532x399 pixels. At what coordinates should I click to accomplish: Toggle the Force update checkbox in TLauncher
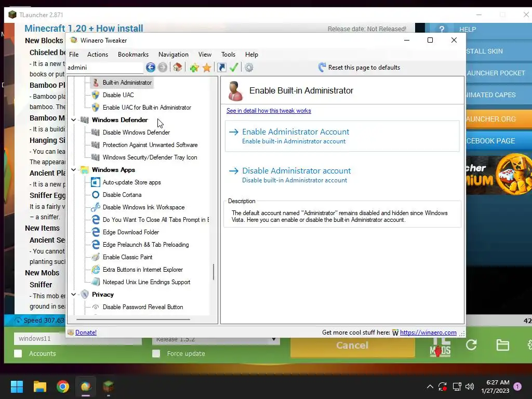click(156, 353)
